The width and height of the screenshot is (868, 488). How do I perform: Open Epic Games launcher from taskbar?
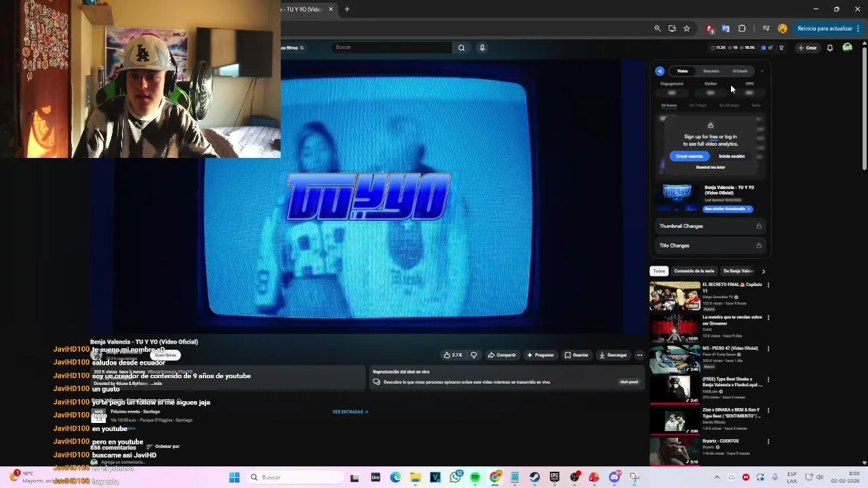point(554,477)
